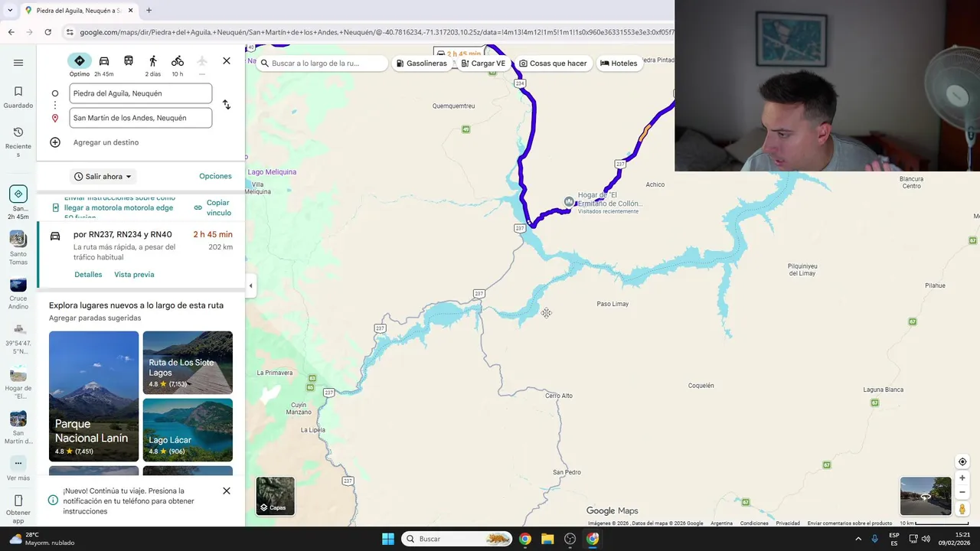This screenshot has height=551, width=980.
Task: Click show my location button
Action: 962,461
